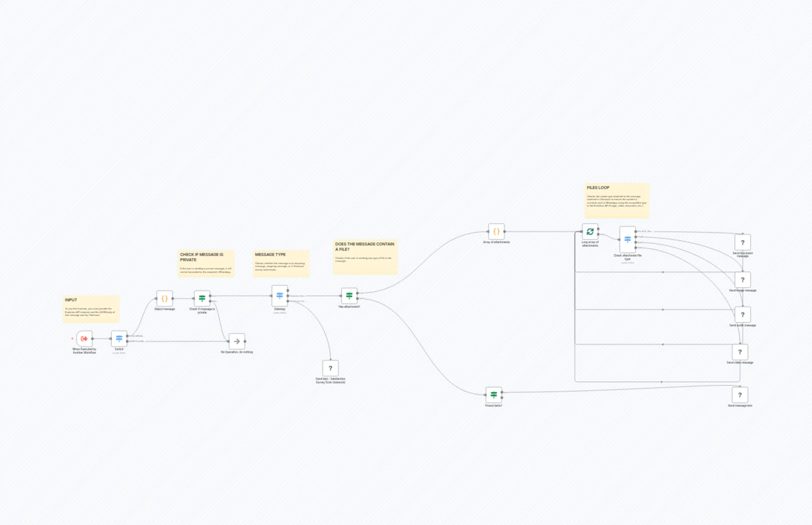The image size is (812, 525).
Task: Click the Has attachment? node icon
Action: [x=350, y=296]
